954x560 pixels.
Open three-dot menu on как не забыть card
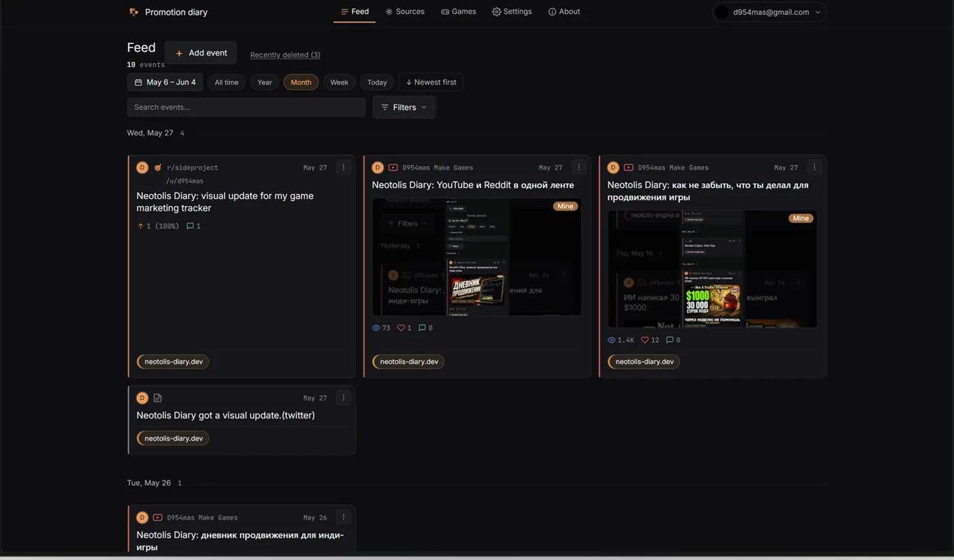click(814, 168)
